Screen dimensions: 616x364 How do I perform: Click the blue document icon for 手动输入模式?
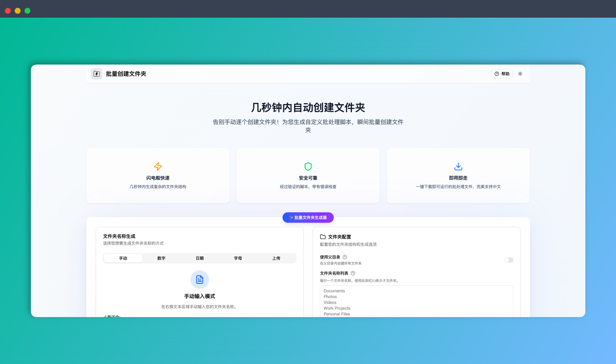pyautogui.click(x=199, y=279)
